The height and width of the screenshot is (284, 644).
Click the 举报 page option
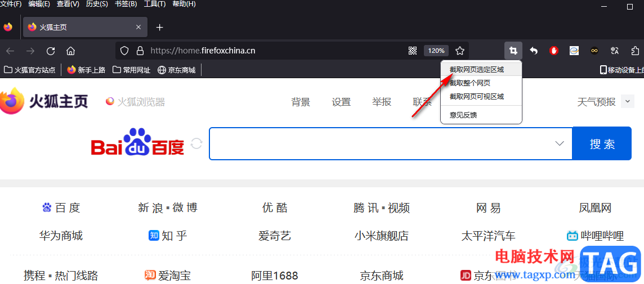[382, 102]
